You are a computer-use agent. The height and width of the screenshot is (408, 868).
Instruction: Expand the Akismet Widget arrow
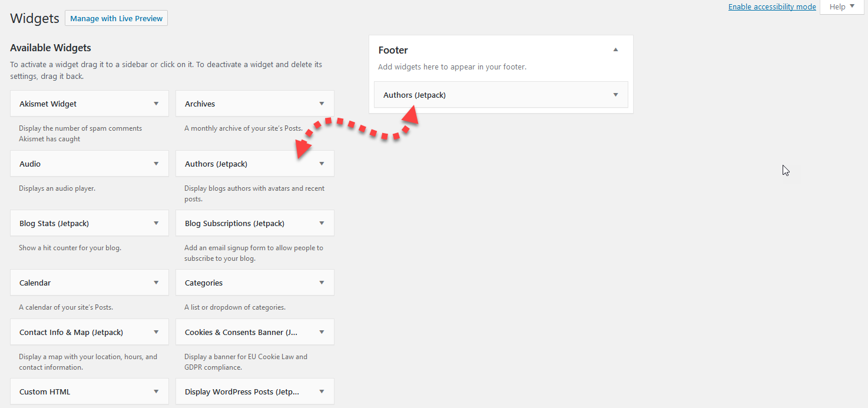pos(156,104)
